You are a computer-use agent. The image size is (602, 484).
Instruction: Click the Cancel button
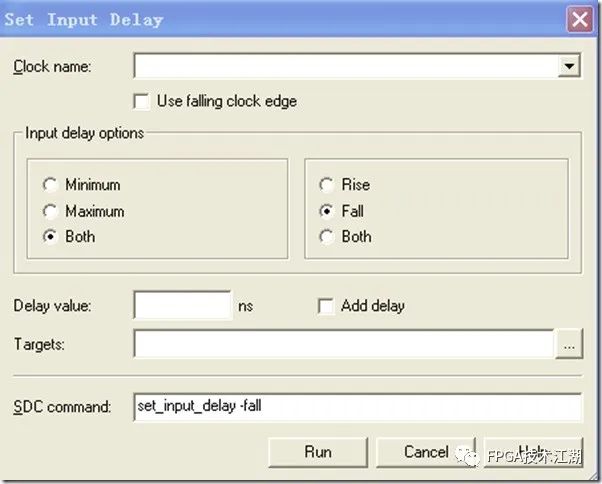point(426,452)
